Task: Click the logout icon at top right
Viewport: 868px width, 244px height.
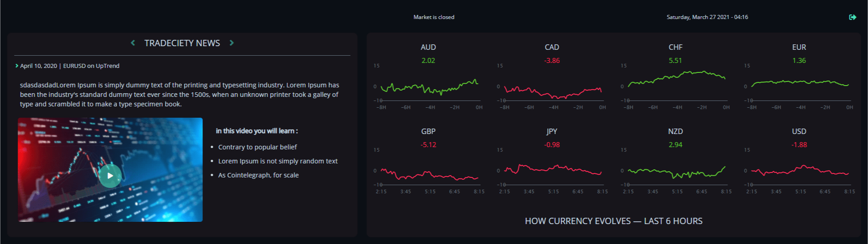Action: point(853,17)
